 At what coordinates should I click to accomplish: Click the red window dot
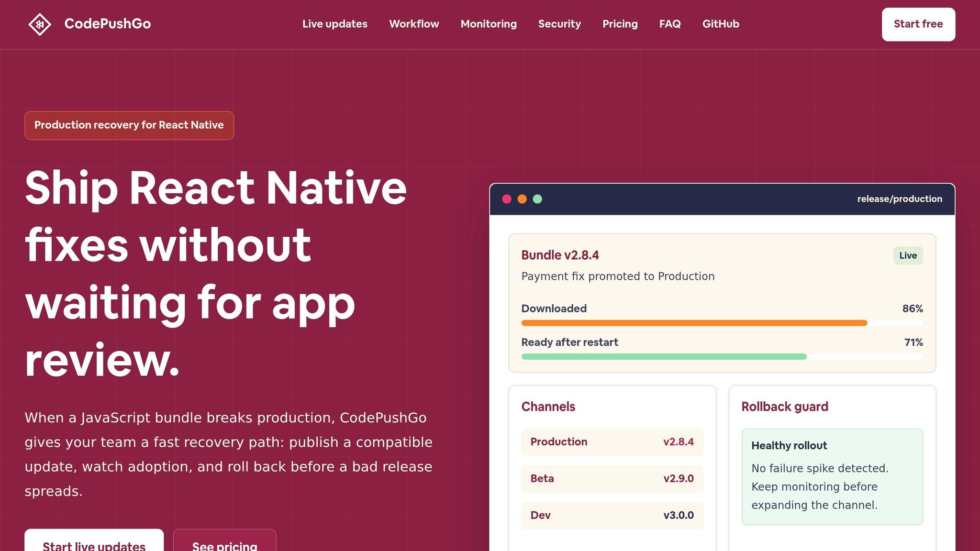[507, 199]
